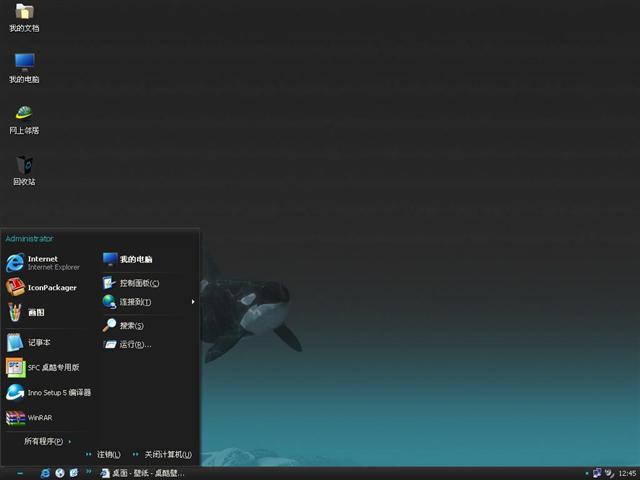Image resolution: width=640 pixels, height=480 pixels.
Task: Click the Internet Explorer quick launch icon
Action: tap(45, 473)
